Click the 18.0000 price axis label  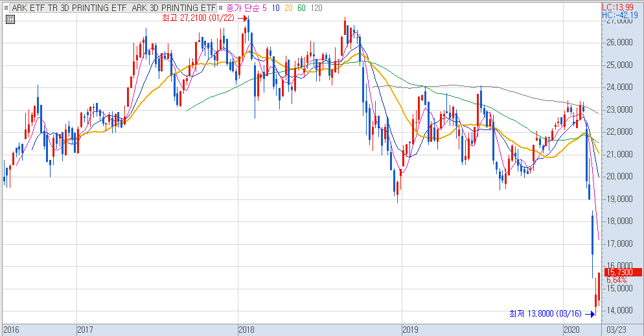tap(619, 221)
